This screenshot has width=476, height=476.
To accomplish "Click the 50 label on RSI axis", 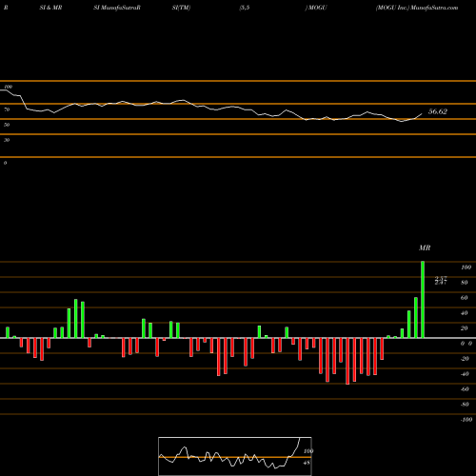I will [x=7, y=125].
